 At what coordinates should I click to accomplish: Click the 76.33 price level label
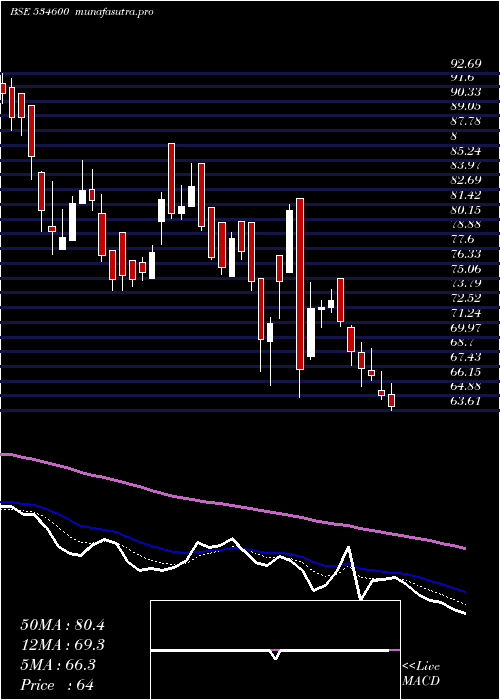(466, 254)
